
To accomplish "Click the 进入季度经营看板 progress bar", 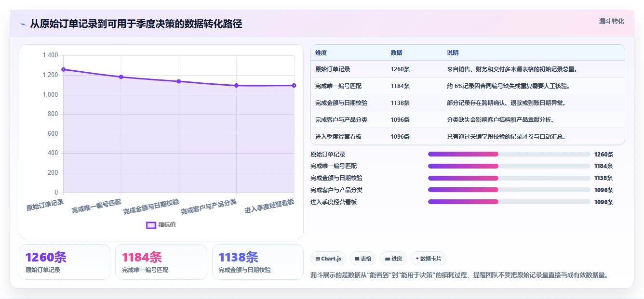I will (x=509, y=202).
